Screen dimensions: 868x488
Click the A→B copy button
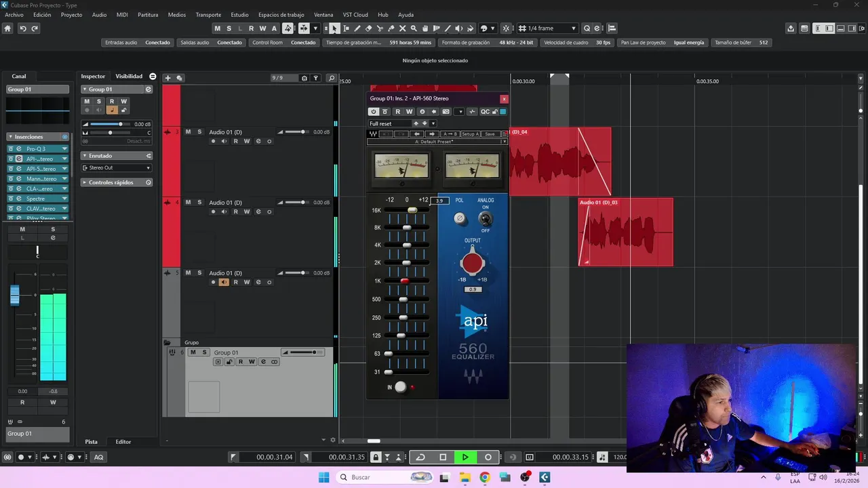pos(450,134)
